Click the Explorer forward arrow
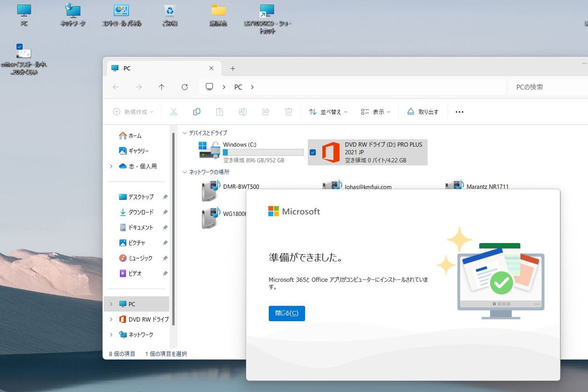The height and width of the screenshot is (392, 588). point(139,87)
